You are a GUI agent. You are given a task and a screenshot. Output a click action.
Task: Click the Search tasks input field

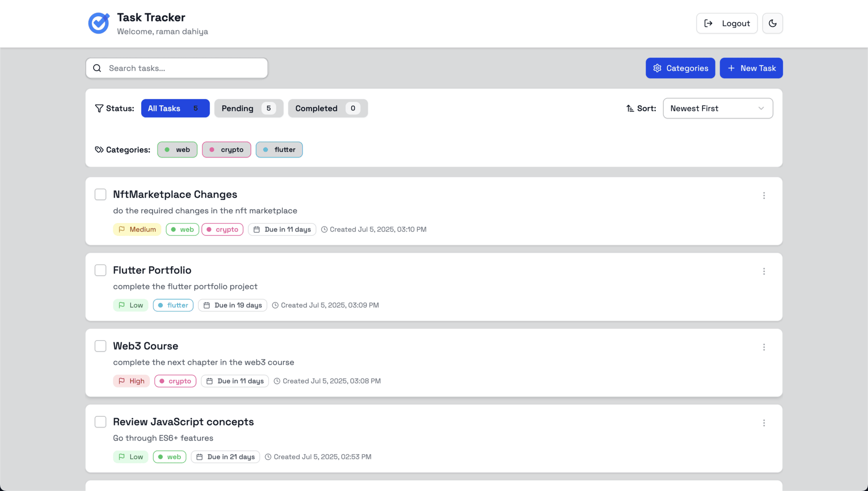pos(177,68)
